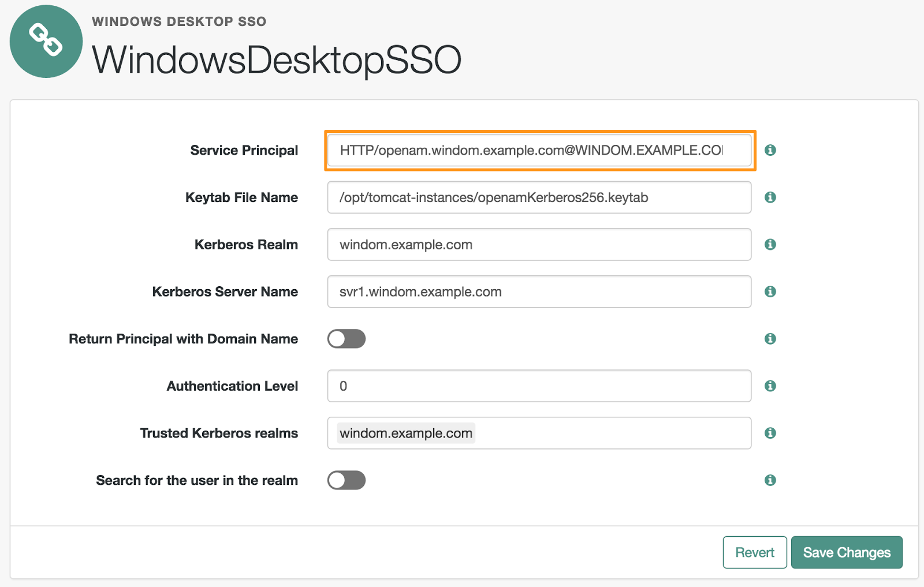Open the Search for the user info tooltip

coord(770,480)
